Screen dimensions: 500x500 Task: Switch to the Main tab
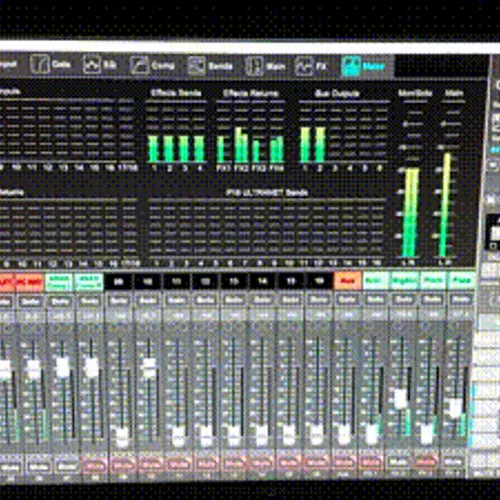[265, 66]
